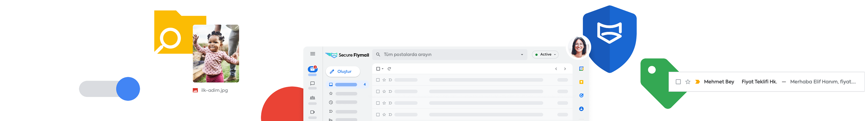Image resolution: width=868 pixels, height=121 pixels.
Task: Open the Chat icon in left rail
Action: (x=312, y=83)
